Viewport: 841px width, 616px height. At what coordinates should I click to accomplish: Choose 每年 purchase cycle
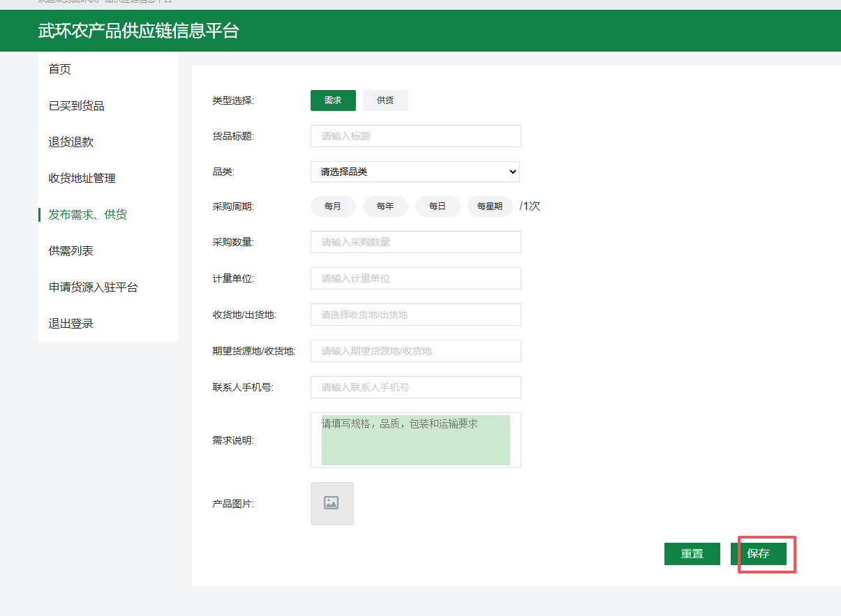tap(385, 206)
